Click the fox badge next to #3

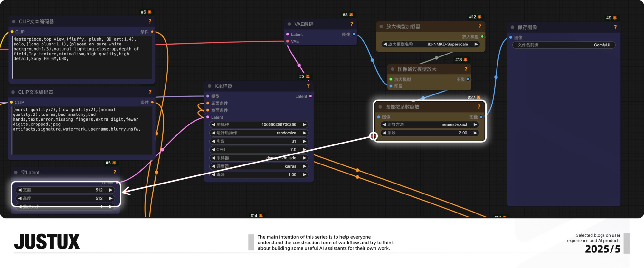point(308,77)
